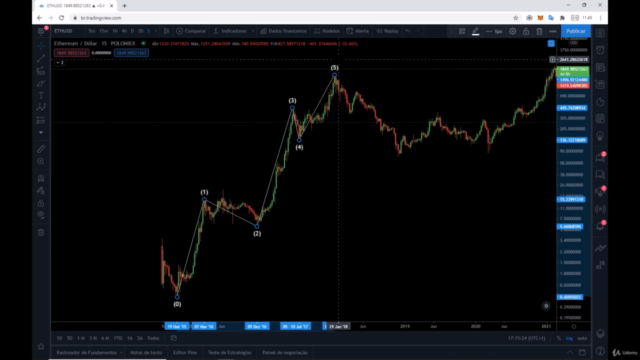Expand Rastreador de Fundamentos dropdown
The height and width of the screenshot is (360, 640).
pos(121,352)
